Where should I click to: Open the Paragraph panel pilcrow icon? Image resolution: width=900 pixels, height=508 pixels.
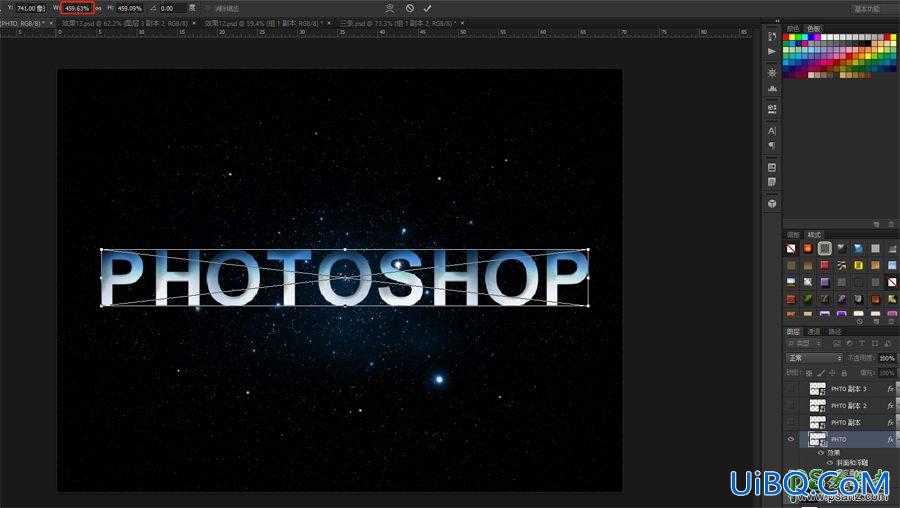[x=772, y=146]
